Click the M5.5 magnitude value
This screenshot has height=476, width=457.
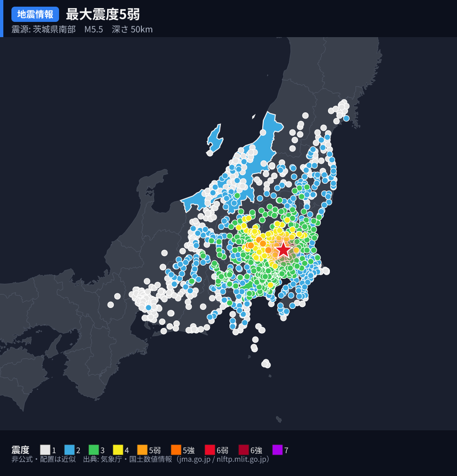[93, 30]
